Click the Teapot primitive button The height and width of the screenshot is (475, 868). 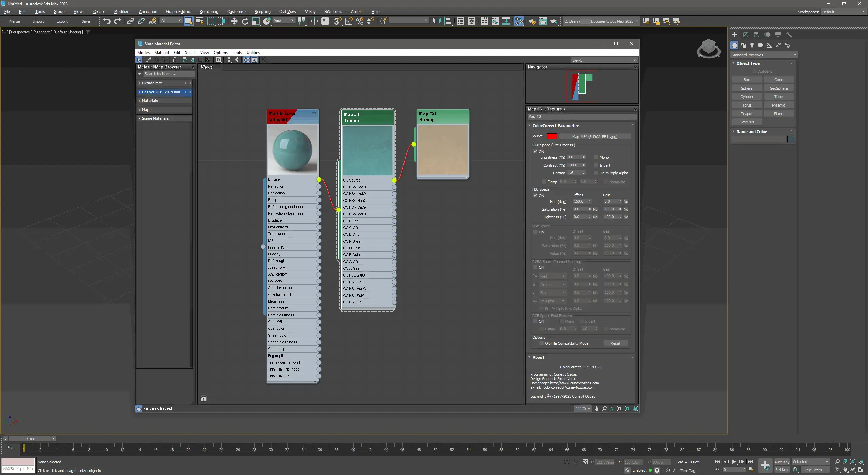(747, 114)
